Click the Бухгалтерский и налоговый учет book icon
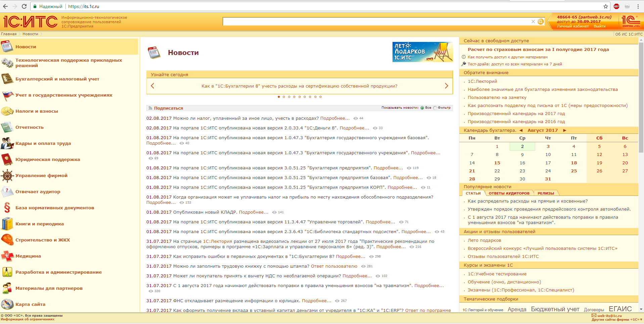Image resolution: width=644 pixels, height=324 pixels. pyautogui.click(x=7, y=79)
